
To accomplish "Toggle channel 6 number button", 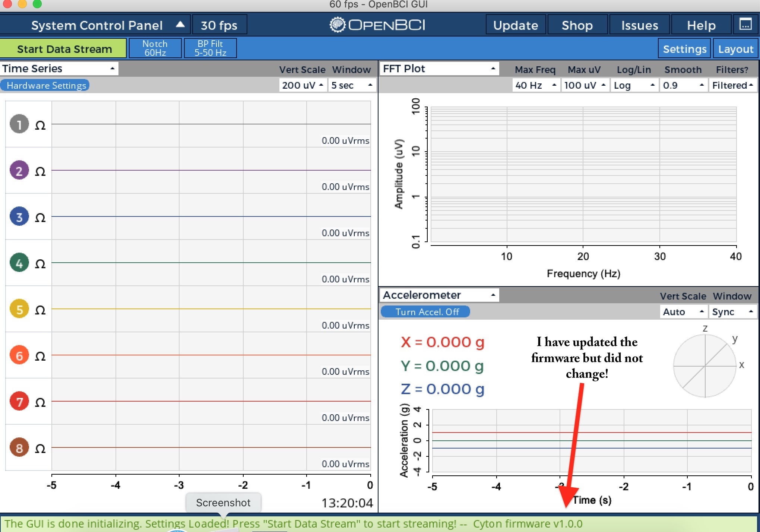I will [19, 355].
